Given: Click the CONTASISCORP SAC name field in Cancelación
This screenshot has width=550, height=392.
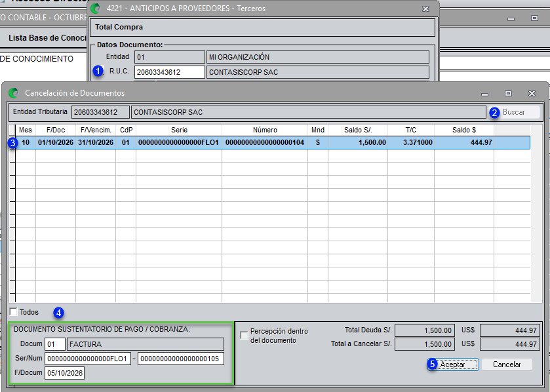Looking at the screenshot, I should pos(308,112).
